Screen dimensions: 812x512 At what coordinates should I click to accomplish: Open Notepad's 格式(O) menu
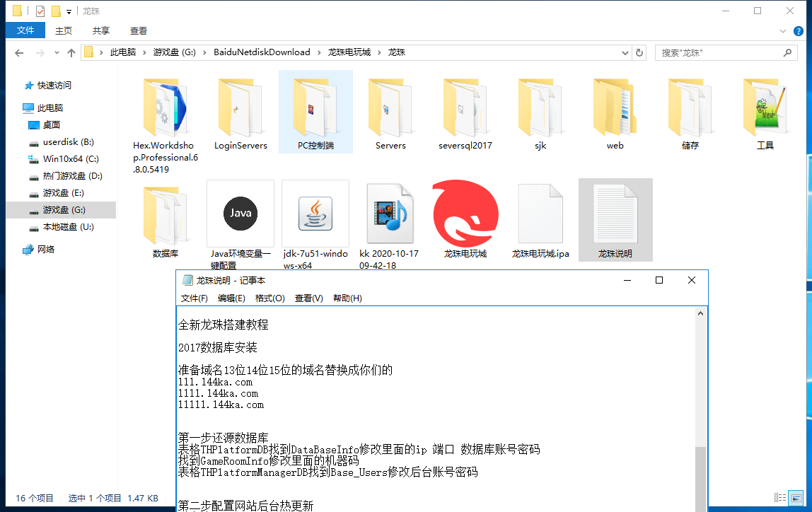pos(269,298)
